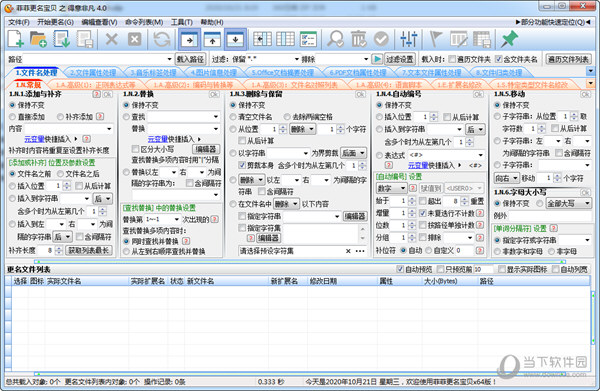Adjust the 增量 increment spinner
This screenshot has width=600, height=391.
[x=412, y=213]
